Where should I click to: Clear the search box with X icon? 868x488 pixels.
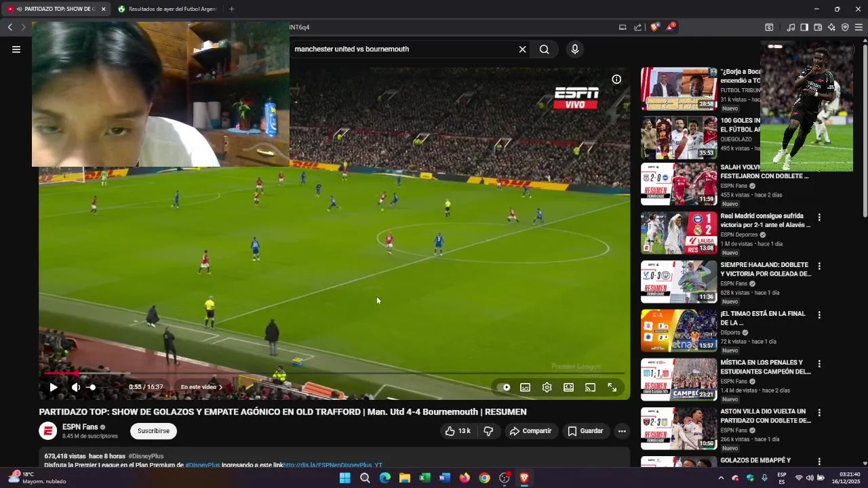(x=522, y=49)
